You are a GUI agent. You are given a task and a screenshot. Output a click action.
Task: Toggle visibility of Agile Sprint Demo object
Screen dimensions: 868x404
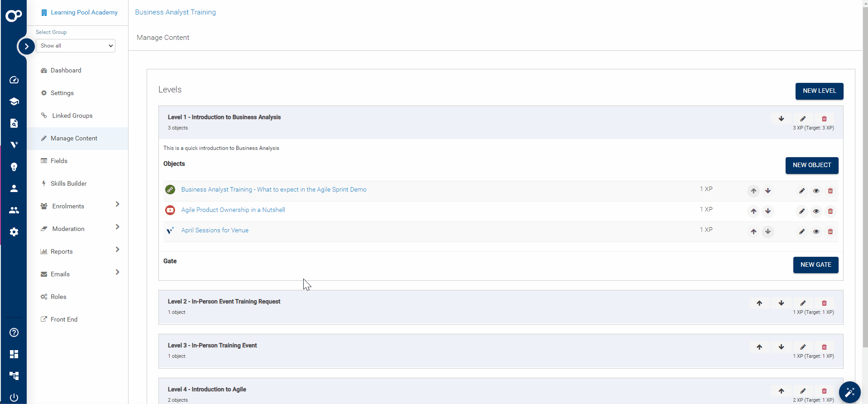[816, 191]
